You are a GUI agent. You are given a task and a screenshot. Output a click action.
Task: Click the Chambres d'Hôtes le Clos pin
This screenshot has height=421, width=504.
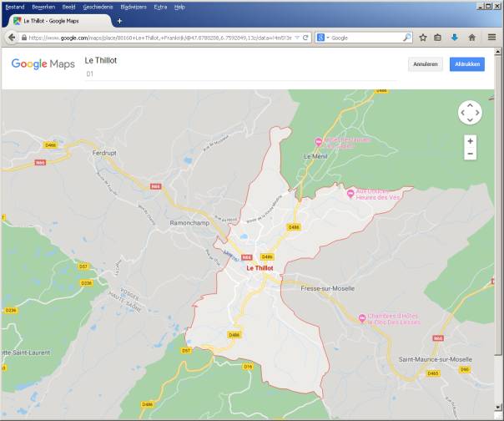click(362, 318)
